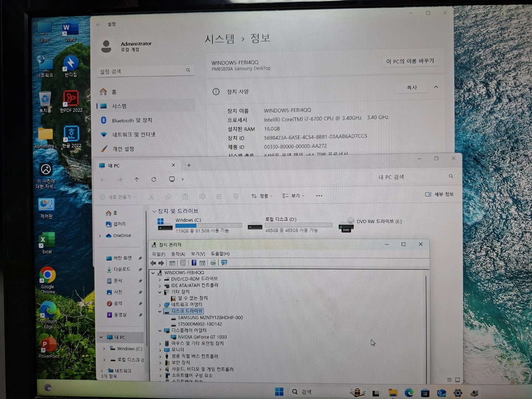This screenshot has width=532, height=399.
Task: Open the 한PDF 2022 desktop icon
Action: pyautogui.click(x=71, y=101)
